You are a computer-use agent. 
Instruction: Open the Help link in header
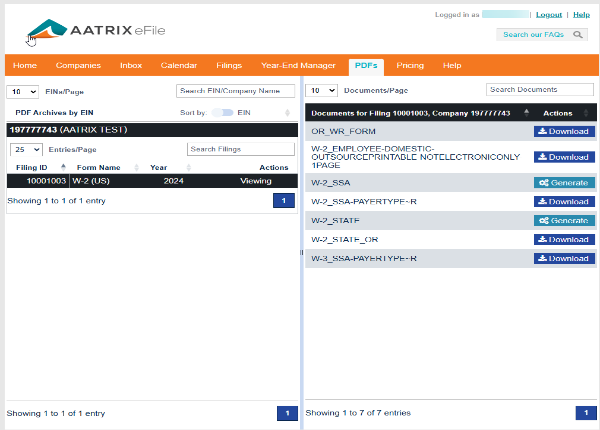(581, 15)
